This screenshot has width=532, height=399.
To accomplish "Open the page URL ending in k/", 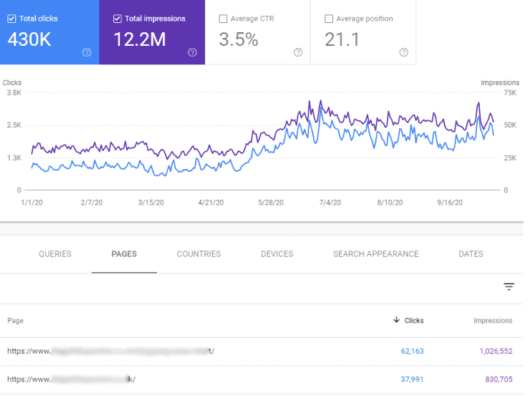I will [71, 379].
